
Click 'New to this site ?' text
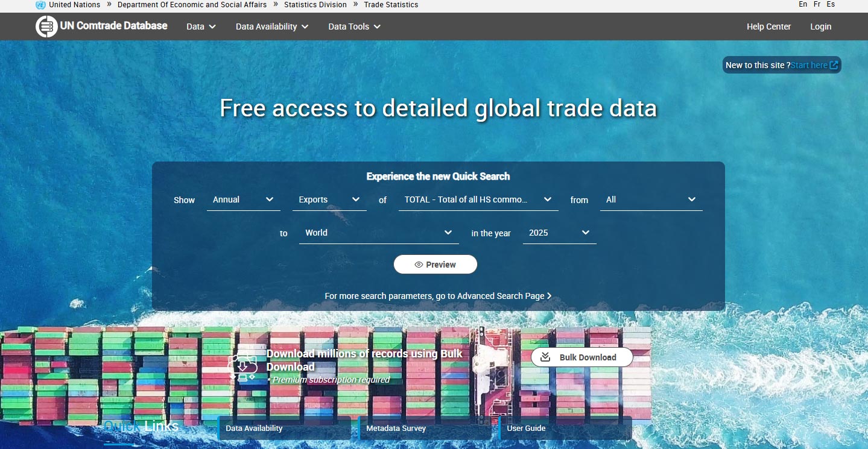pos(758,65)
